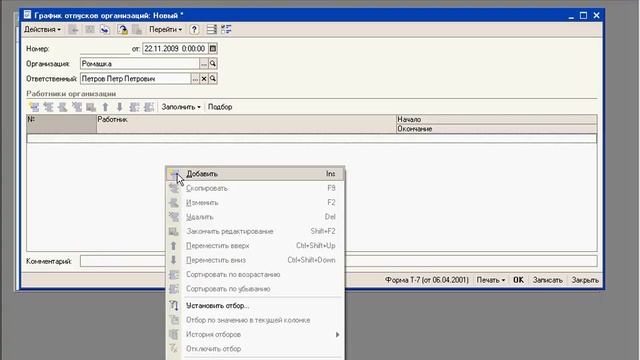Click the magnifier open icon for Организация
The width and height of the screenshot is (640, 360).
pyautogui.click(x=213, y=64)
